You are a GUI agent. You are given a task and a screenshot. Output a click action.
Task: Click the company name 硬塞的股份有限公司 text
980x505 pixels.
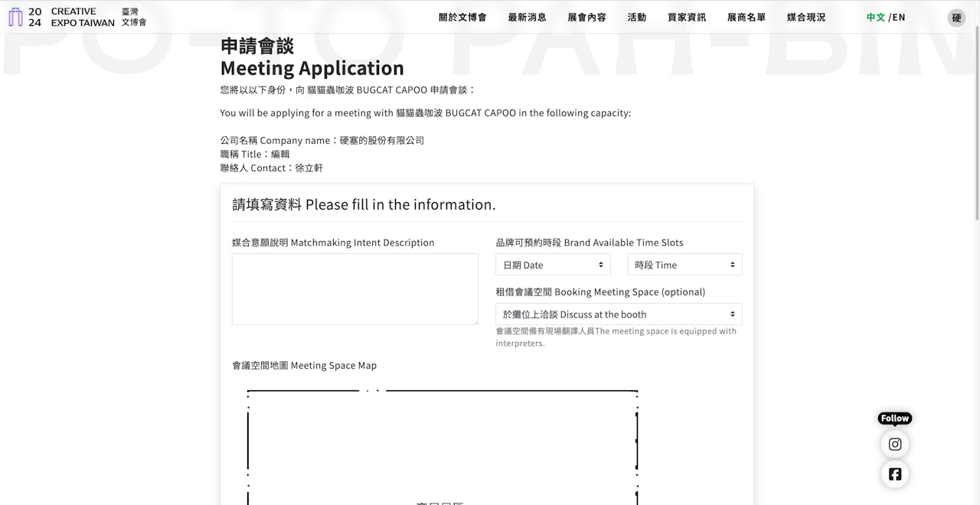click(381, 141)
